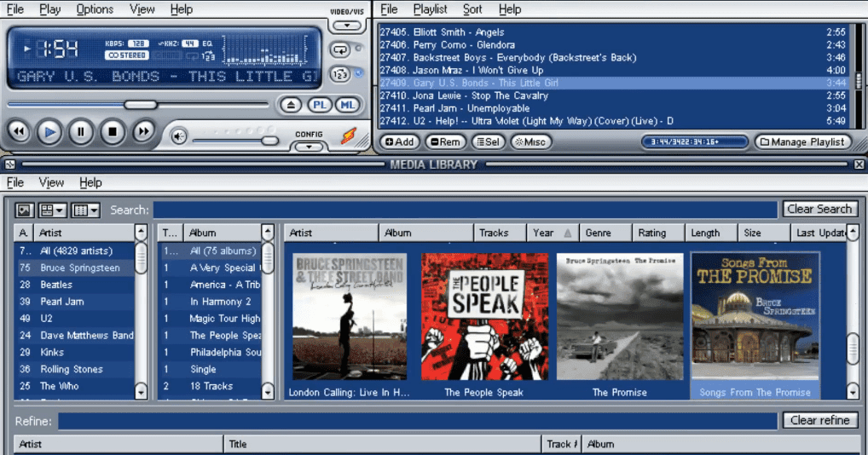Select Jona Lewie - Stop The Cavalry
868x455 pixels.
click(612, 95)
